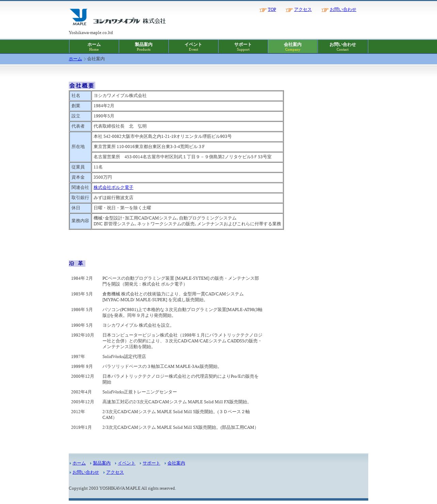Click the 会社概要 section heading

(82, 85)
